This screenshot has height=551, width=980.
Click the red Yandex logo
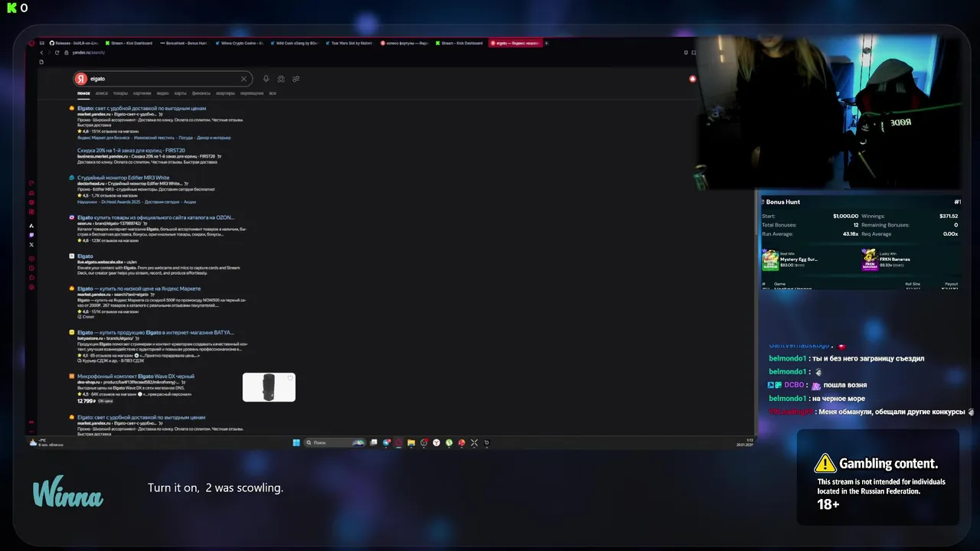click(81, 79)
